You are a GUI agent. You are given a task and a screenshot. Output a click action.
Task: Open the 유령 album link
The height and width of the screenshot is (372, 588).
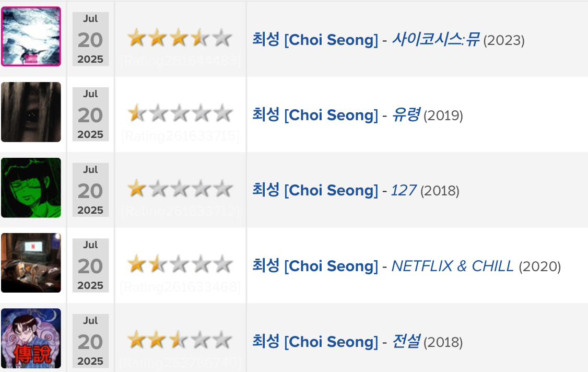[406, 114]
